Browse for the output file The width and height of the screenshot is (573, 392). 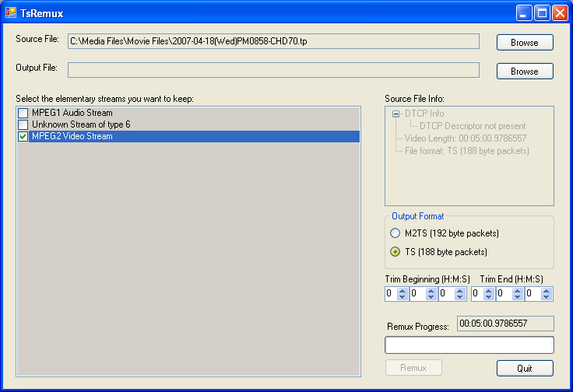tap(524, 72)
